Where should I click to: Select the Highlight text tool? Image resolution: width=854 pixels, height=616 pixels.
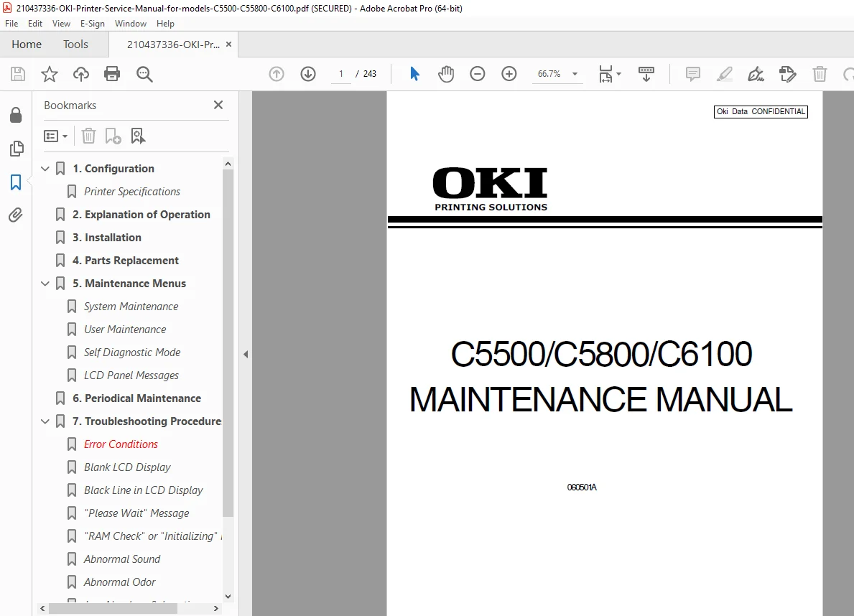point(725,73)
